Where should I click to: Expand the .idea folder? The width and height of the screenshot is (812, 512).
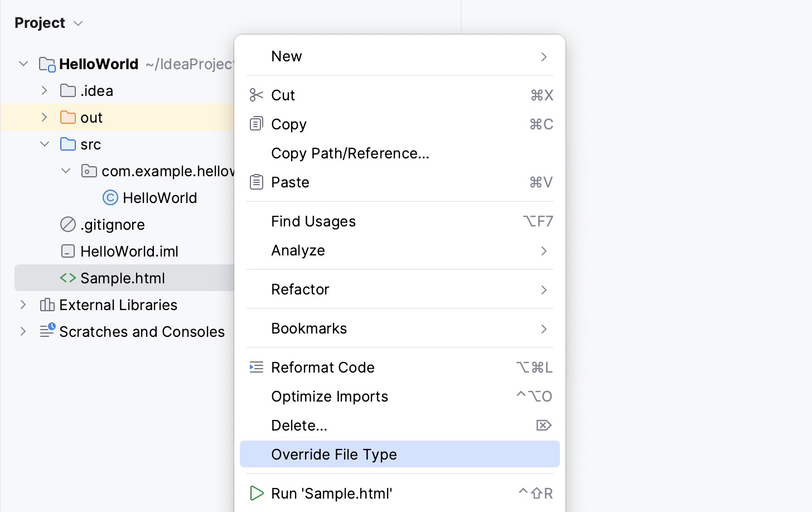point(45,90)
